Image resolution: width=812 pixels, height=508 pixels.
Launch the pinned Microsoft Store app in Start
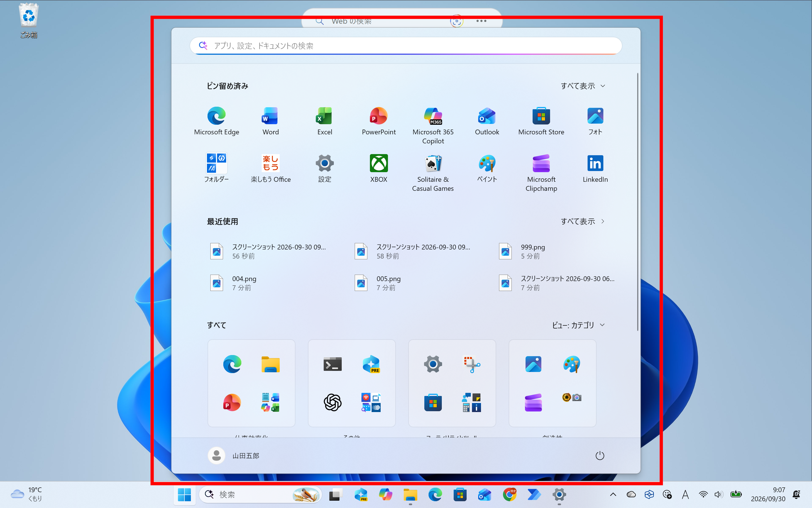click(x=541, y=121)
